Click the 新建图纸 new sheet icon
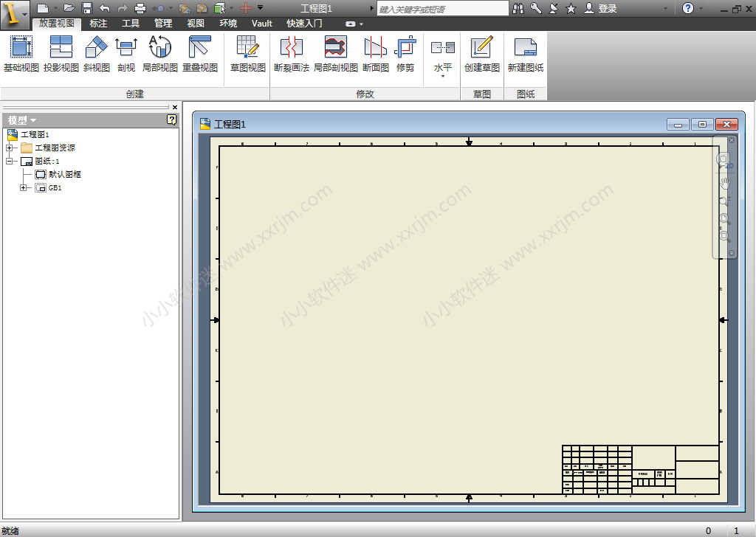756x537 pixels. [x=525, y=54]
